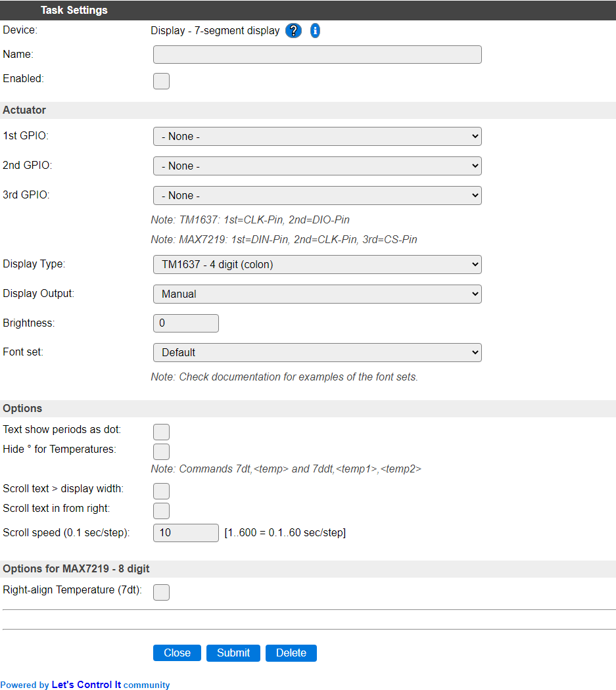Enable Scroll text > display width

161,491
